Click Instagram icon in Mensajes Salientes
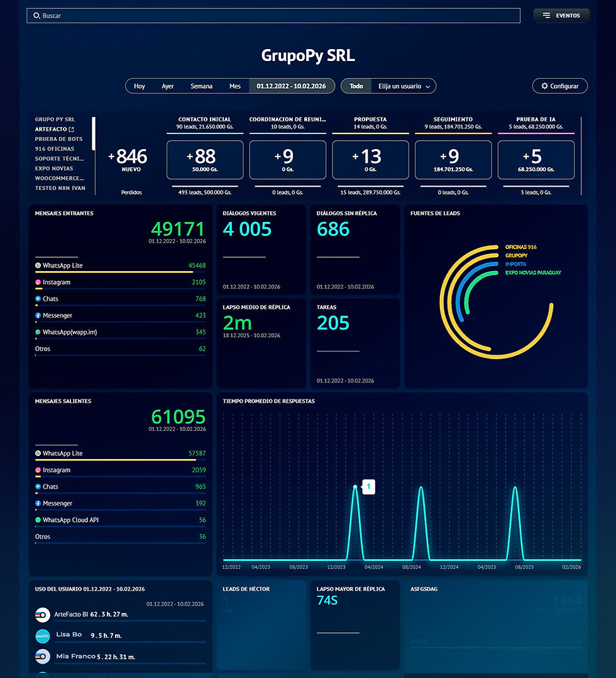Screen dimensions: 616x678 pos(38,470)
